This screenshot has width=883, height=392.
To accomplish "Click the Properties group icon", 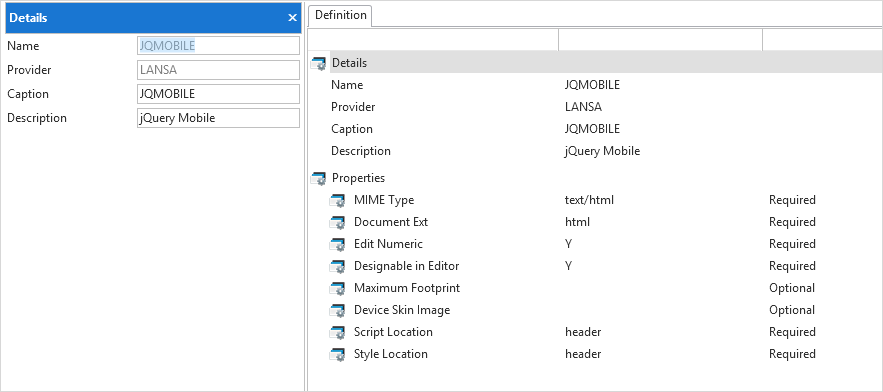I will coord(319,178).
